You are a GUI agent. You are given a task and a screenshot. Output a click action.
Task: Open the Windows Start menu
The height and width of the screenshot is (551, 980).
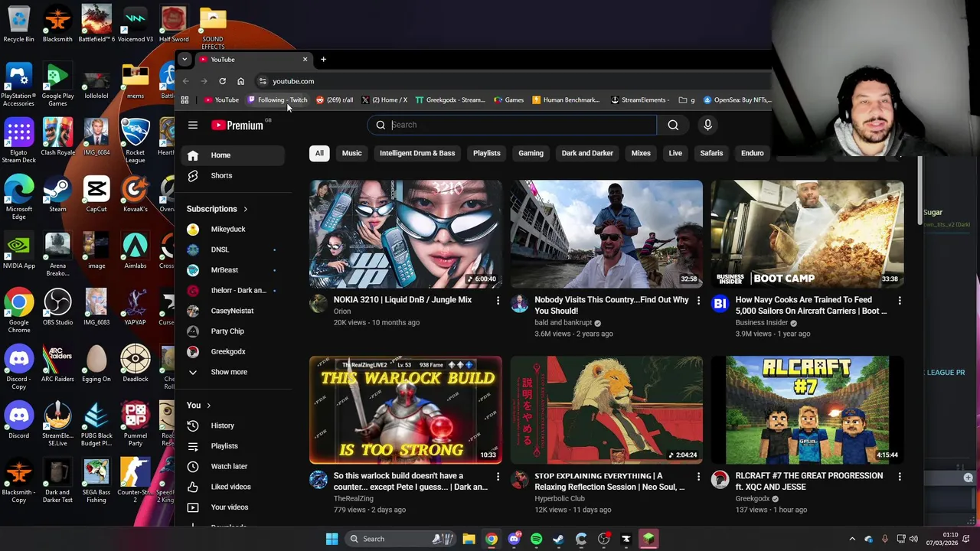coord(332,539)
